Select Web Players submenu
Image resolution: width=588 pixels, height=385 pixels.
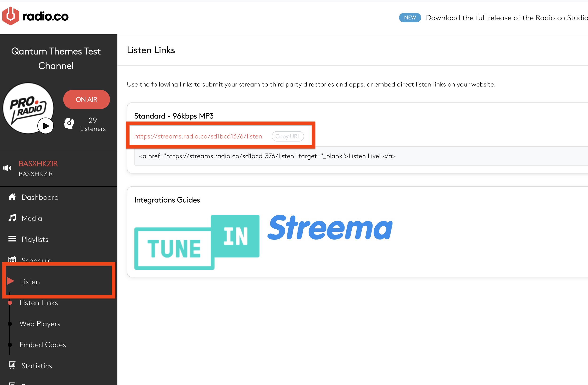(x=40, y=323)
